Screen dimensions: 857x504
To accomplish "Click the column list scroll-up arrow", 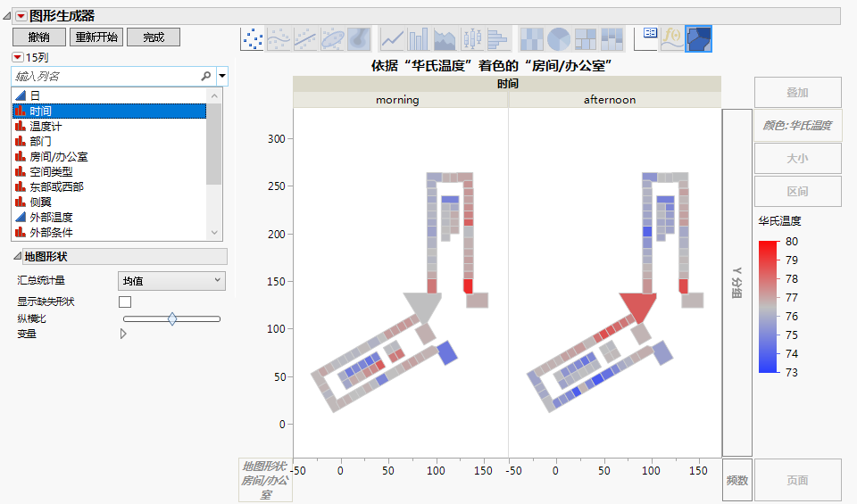I will 214,95.
